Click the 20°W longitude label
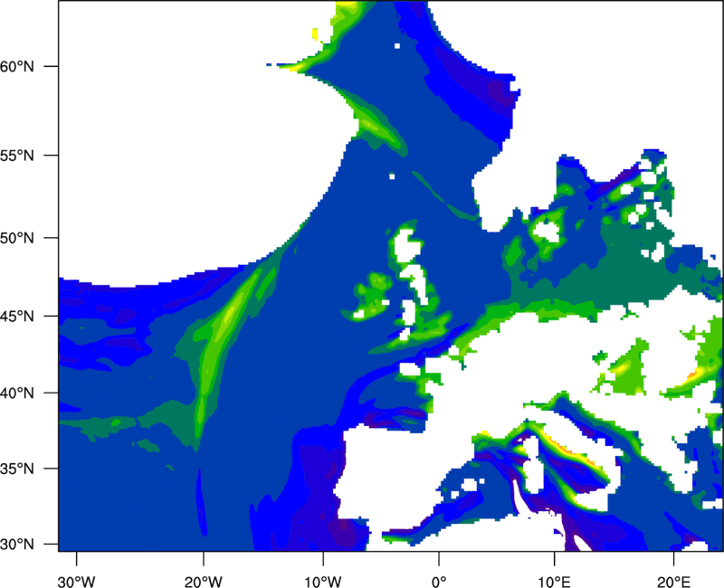The image size is (724, 588). tap(204, 582)
